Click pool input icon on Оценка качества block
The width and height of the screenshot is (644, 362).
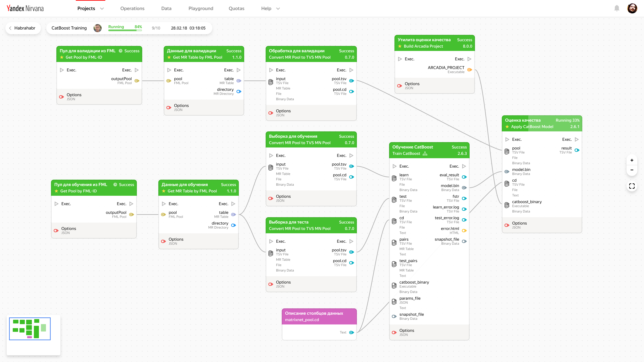(x=507, y=151)
